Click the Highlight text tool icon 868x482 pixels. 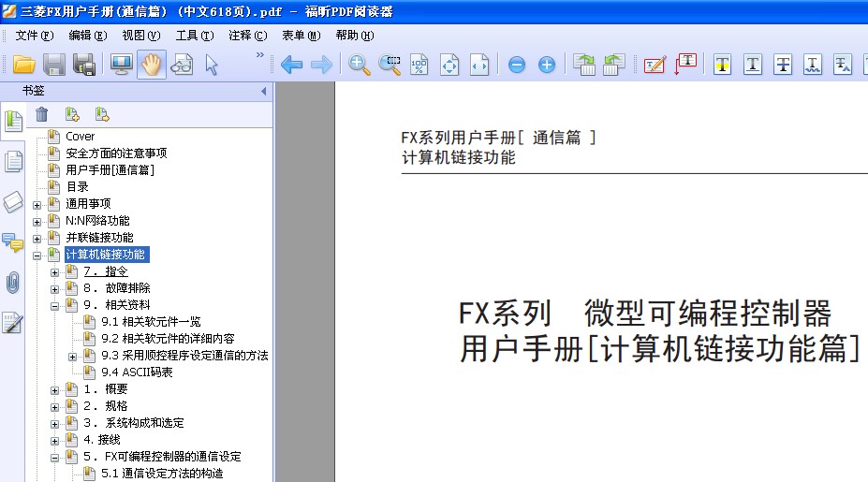tap(723, 65)
